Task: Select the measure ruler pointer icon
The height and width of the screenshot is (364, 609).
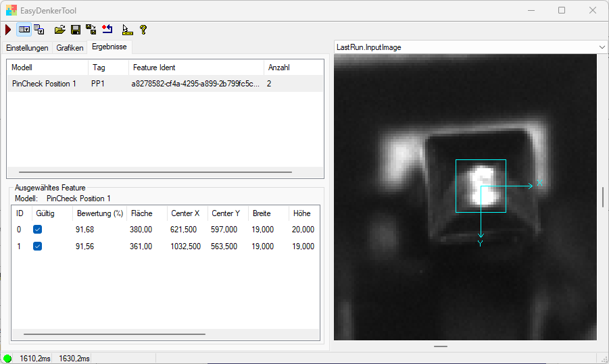Action: (127, 30)
